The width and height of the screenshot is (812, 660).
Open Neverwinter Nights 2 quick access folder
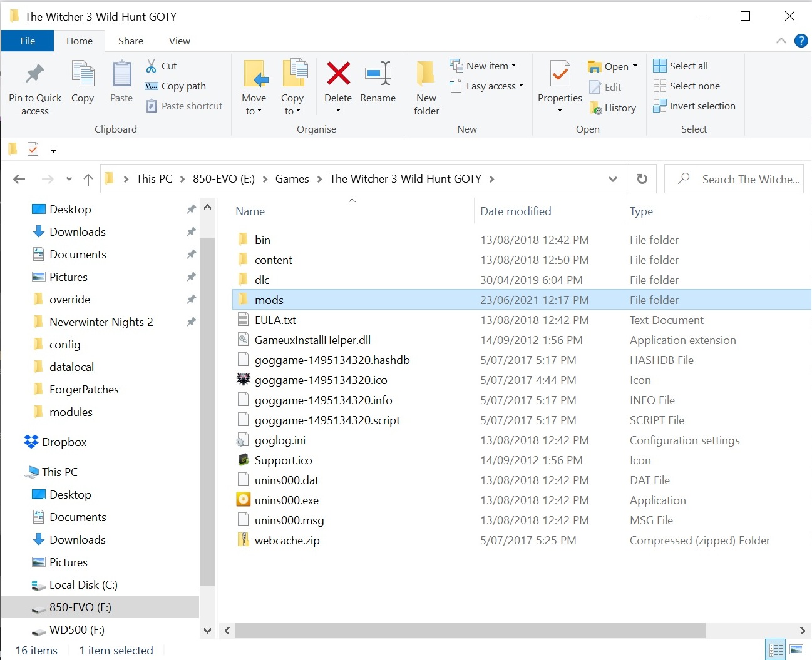point(101,322)
